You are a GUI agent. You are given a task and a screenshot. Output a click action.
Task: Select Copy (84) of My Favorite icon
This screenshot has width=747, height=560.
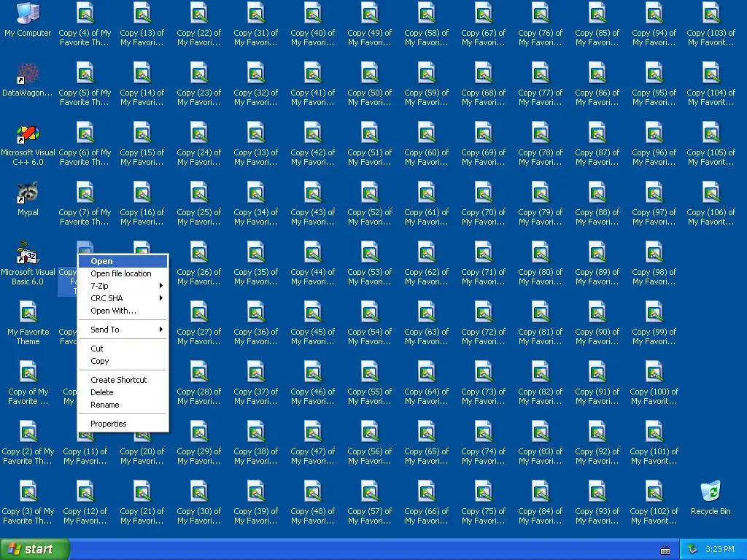(541, 492)
